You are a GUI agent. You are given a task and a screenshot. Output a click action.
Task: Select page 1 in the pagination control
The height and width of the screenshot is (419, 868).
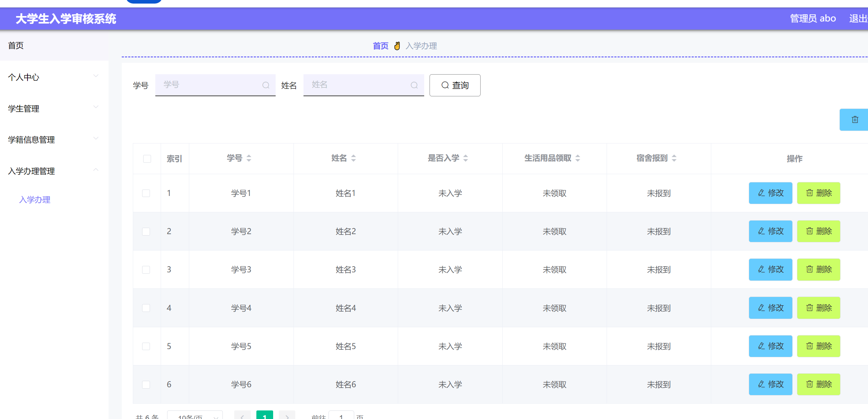265,416
